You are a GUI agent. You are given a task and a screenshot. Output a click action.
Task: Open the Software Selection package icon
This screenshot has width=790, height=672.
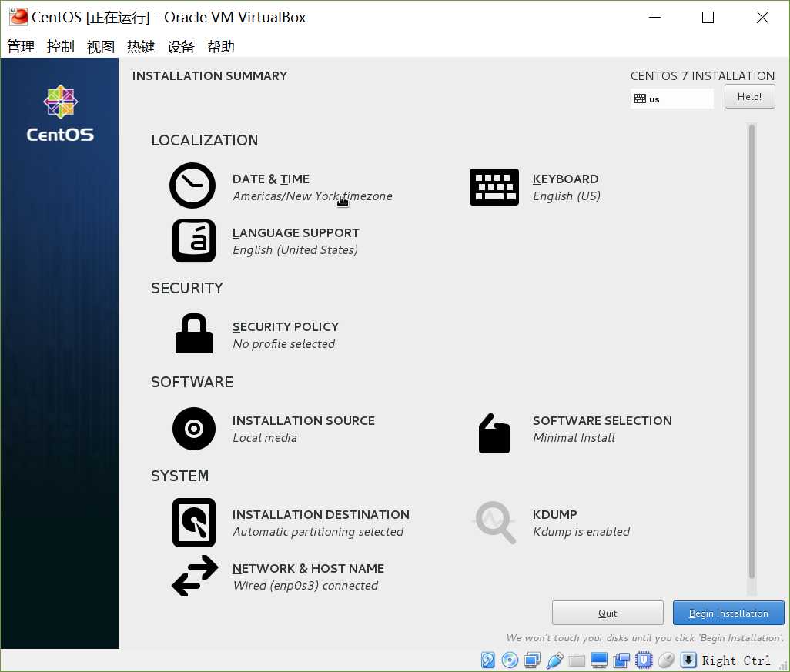(x=494, y=433)
